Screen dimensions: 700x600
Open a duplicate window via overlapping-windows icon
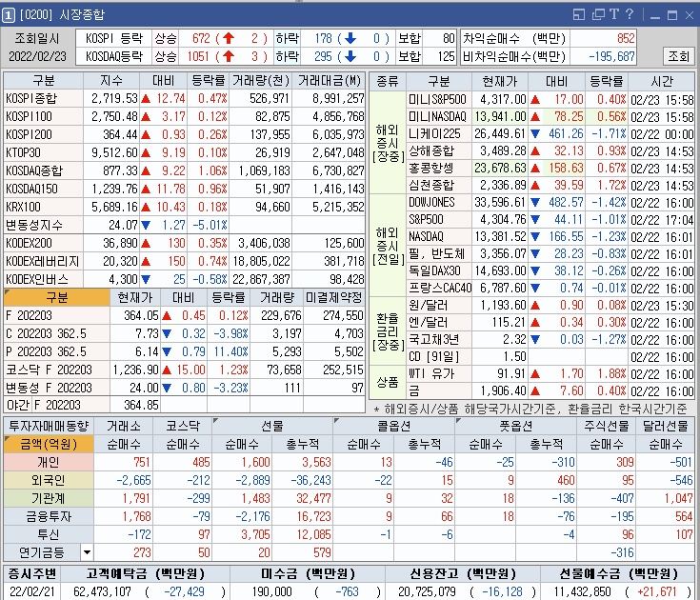(x=598, y=14)
